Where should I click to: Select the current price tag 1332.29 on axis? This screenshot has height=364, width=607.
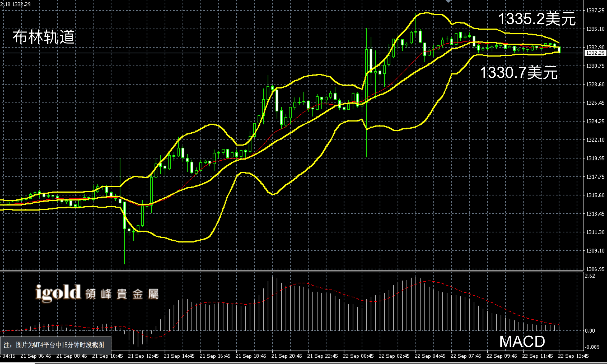pos(595,53)
